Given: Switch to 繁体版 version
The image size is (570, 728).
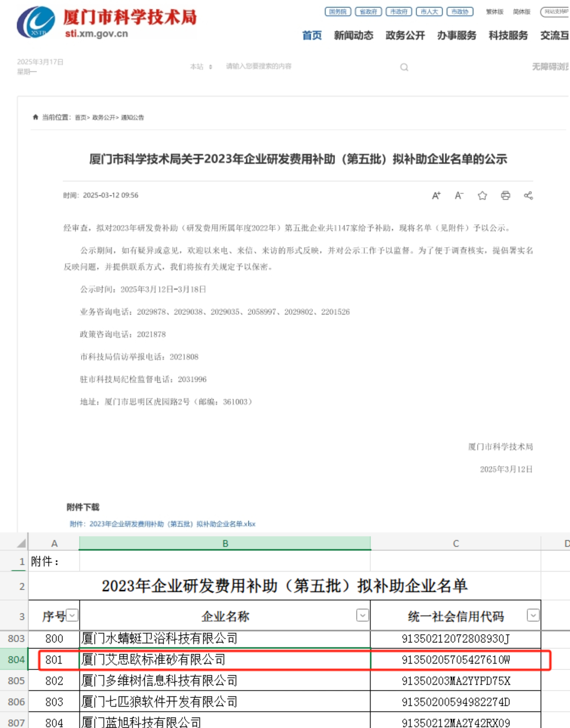Looking at the screenshot, I should (495, 12).
